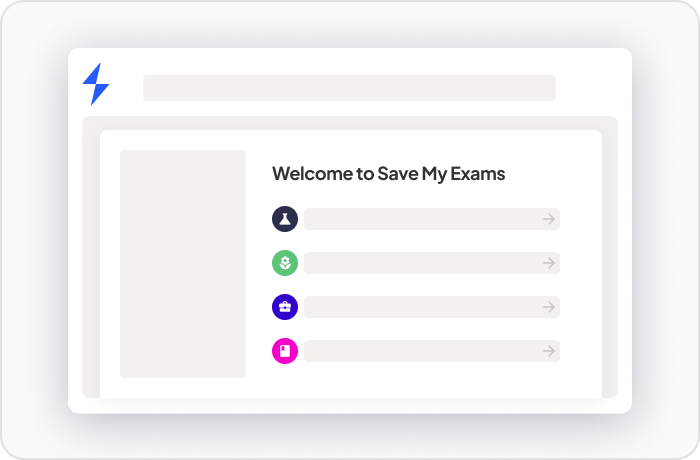Click the arrow beside the briefcase row
The height and width of the screenshot is (460, 700).
coord(549,307)
